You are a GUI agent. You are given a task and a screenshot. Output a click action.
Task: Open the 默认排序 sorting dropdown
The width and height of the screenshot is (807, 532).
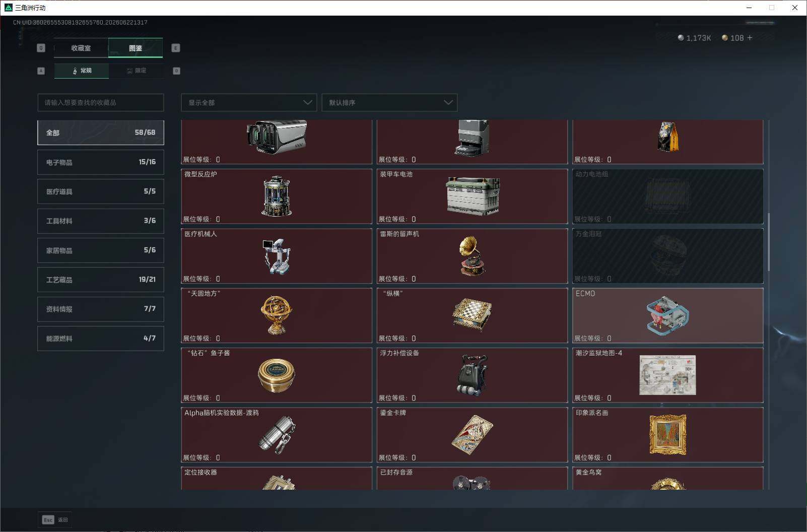pyautogui.click(x=389, y=102)
